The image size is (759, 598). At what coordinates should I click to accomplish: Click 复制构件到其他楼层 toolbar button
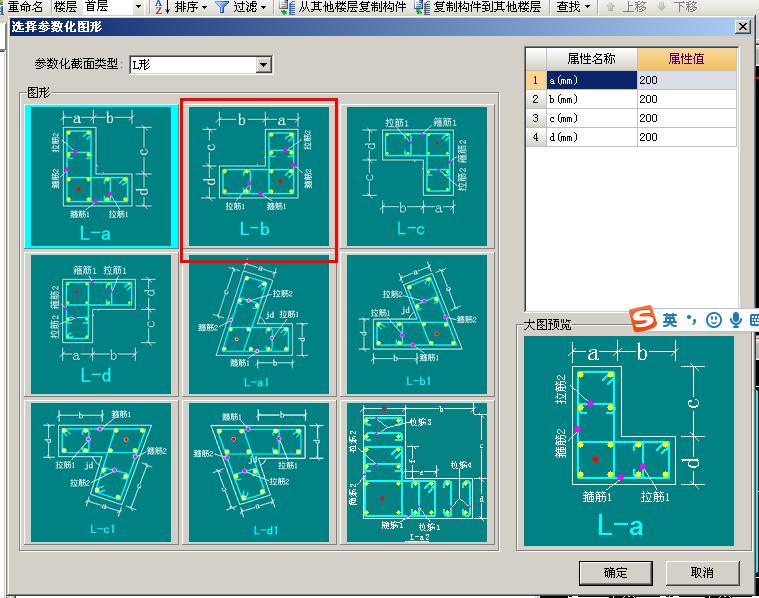[478, 7]
